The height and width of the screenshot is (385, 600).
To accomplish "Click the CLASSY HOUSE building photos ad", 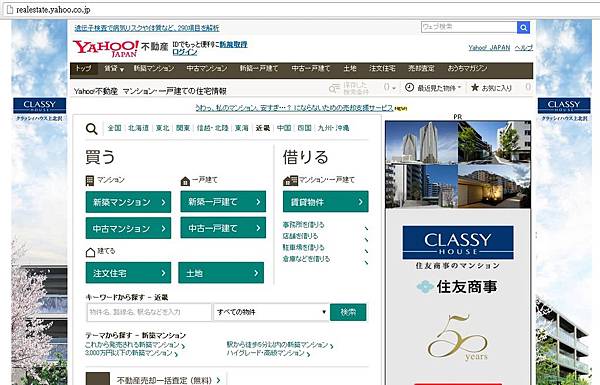I will point(458,165).
